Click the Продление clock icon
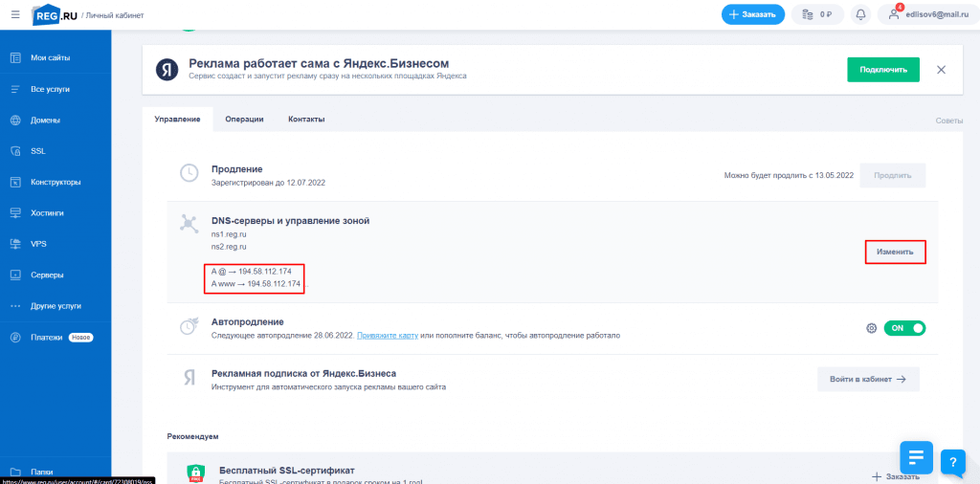The width and height of the screenshot is (980, 484). point(189,174)
